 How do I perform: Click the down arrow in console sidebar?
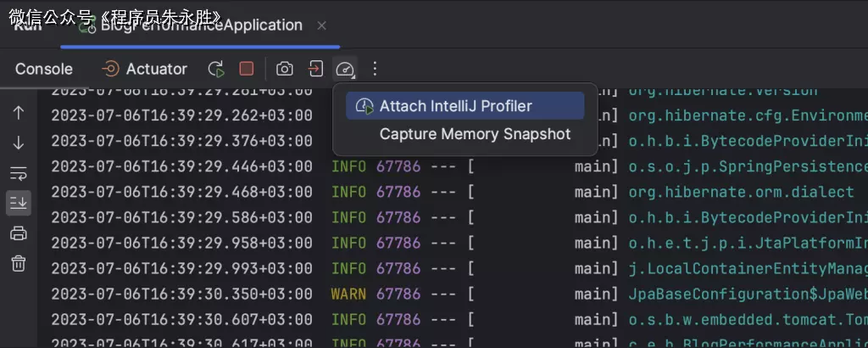pyautogui.click(x=19, y=143)
